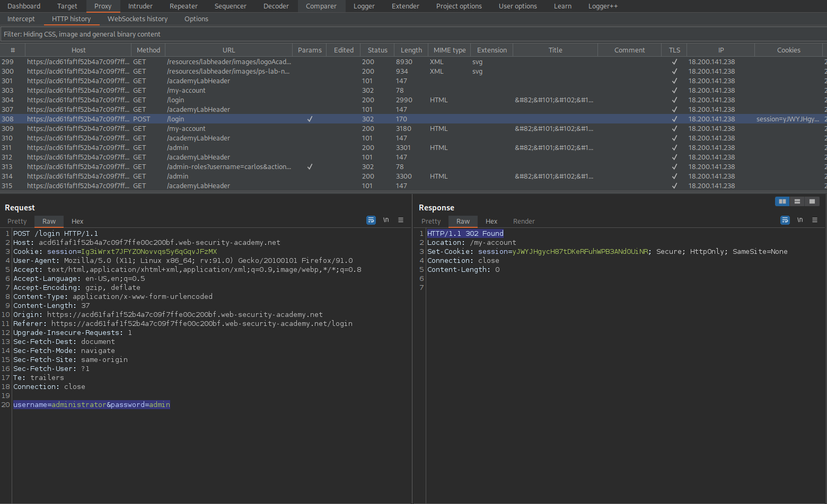Open the User options tab

point(518,6)
